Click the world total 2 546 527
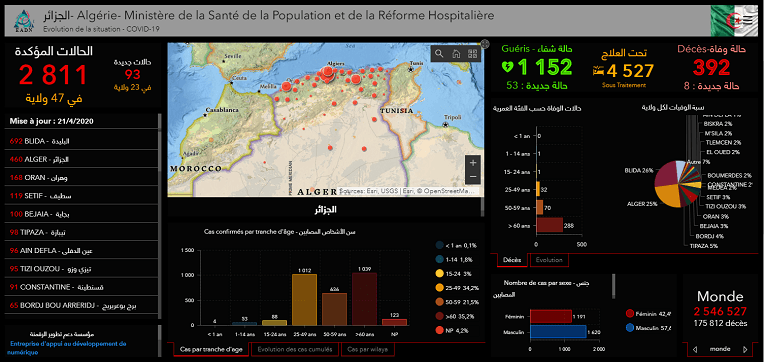Viewport: 764px width, 362px height. click(x=720, y=312)
